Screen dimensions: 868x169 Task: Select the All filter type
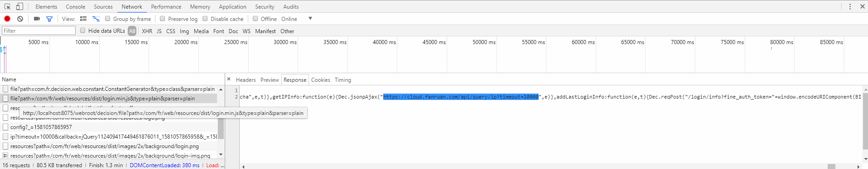pos(132,31)
